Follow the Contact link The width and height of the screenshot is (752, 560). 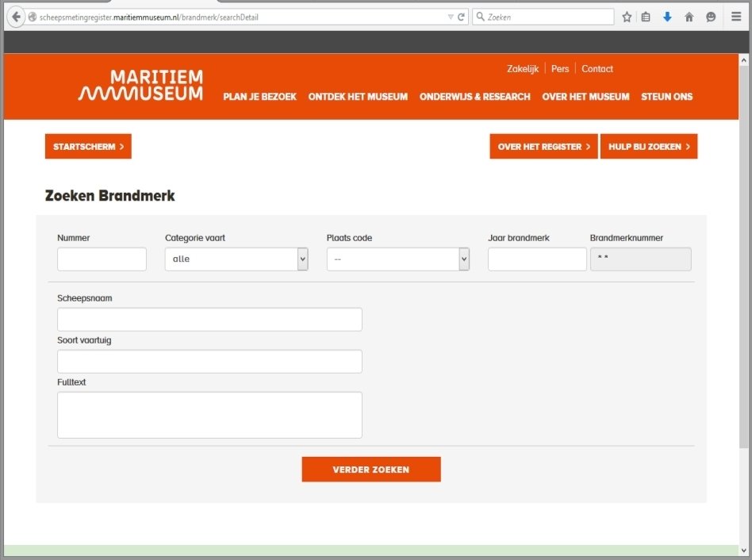click(x=597, y=68)
